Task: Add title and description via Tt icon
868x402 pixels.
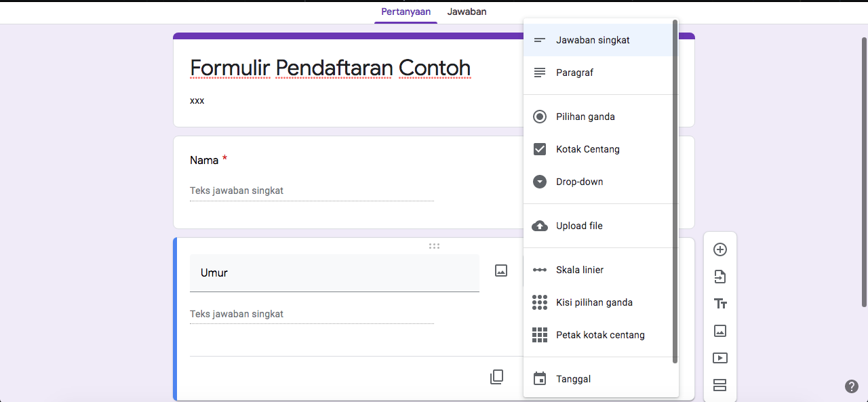Action: [720, 304]
